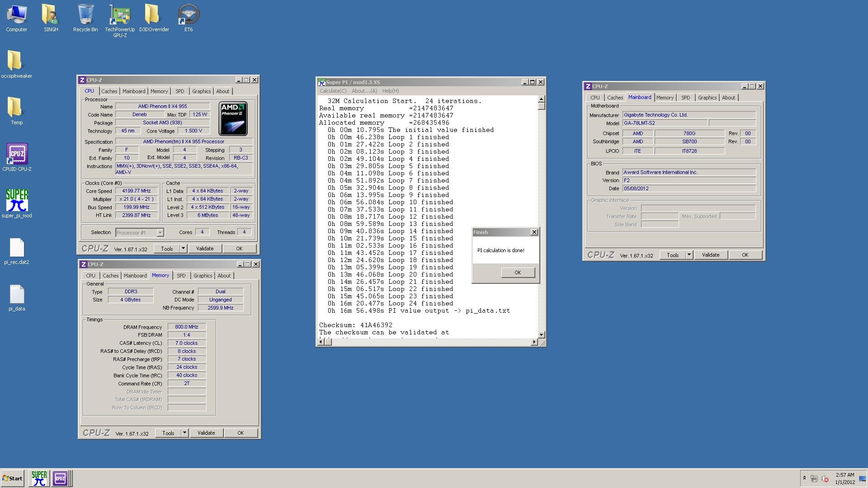Open the Calculate(C) menu in Super PI

[x=333, y=91]
